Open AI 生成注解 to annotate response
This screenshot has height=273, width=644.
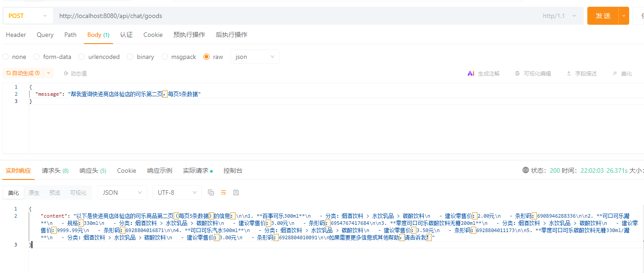484,73
